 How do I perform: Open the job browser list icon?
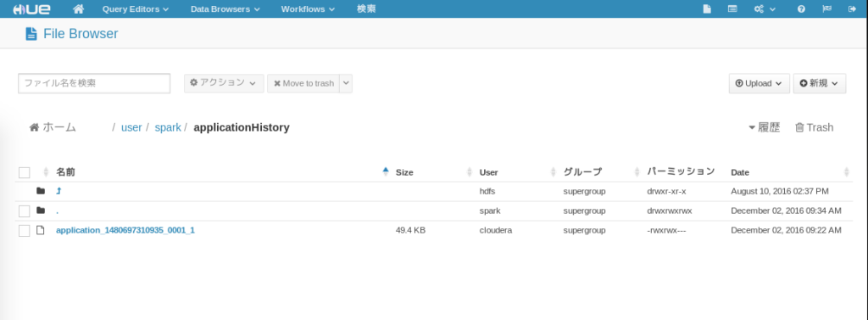[732, 8]
